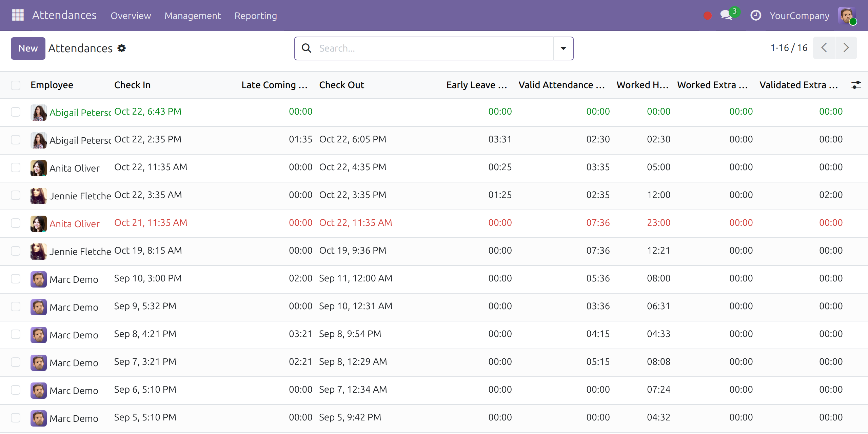The width and height of the screenshot is (868, 434).
Task: Open the Overview menu item
Action: point(131,16)
